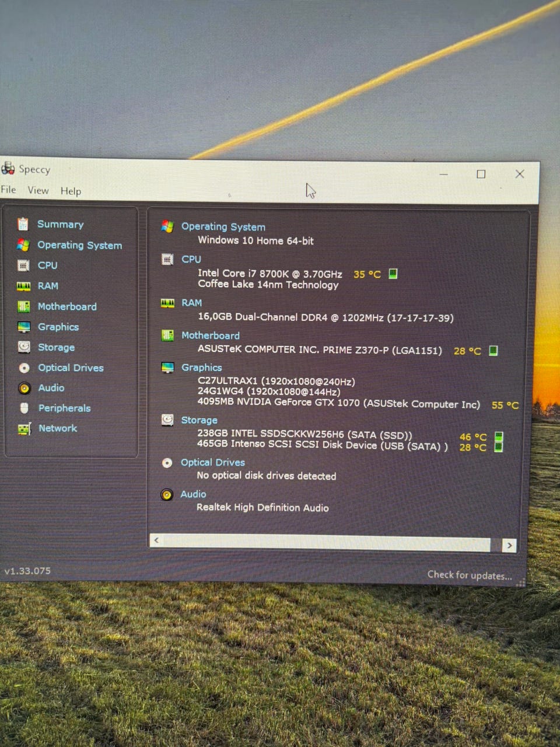
Task: Click Windows flag icon beside Operating System heading
Action: click(x=167, y=226)
